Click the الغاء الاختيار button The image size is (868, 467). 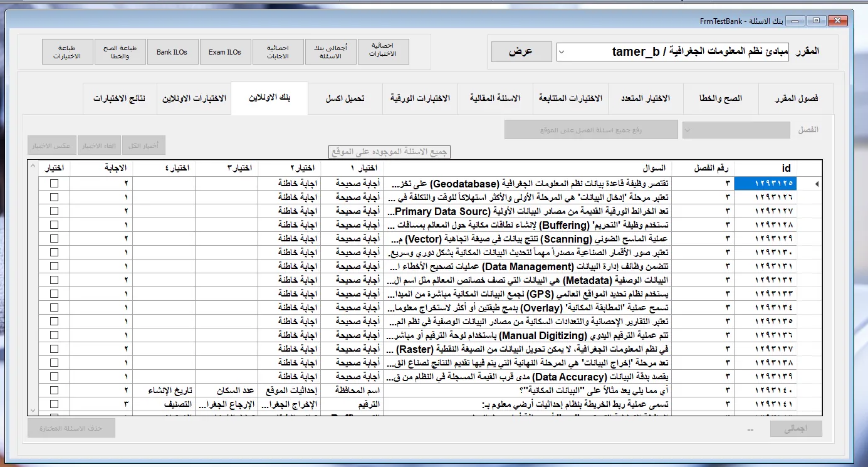(x=100, y=146)
